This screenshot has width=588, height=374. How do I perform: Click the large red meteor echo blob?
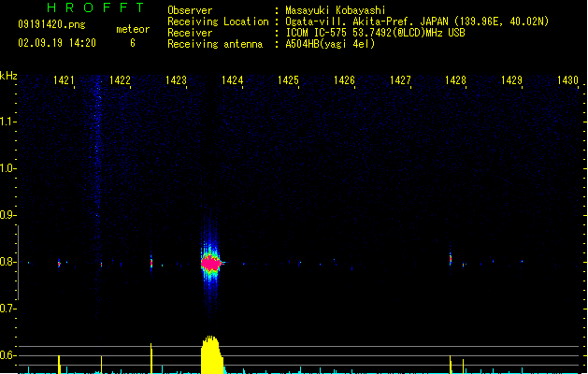click(211, 264)
